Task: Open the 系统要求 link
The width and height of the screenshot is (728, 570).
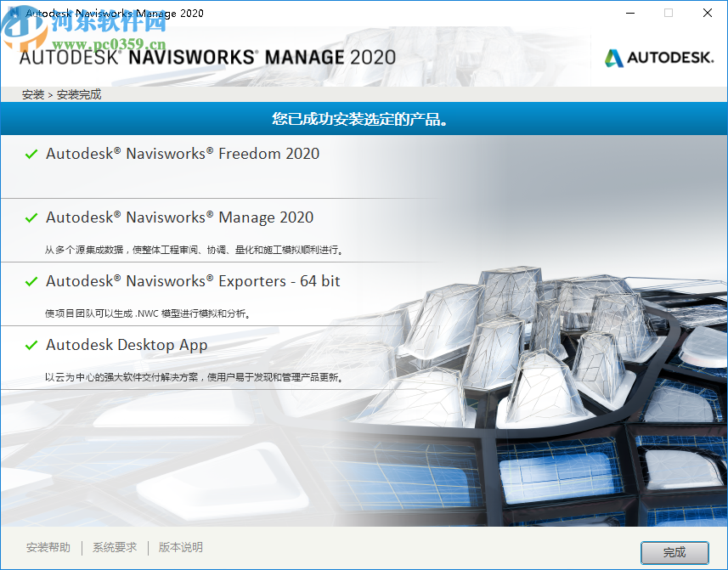Action: click(114, 548)
